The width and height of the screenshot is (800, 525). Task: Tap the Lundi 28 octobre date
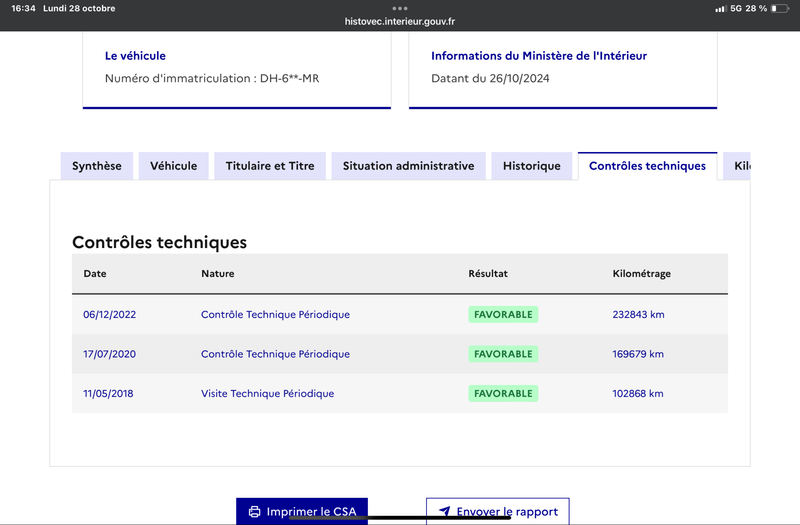click(x=79, y=8)
